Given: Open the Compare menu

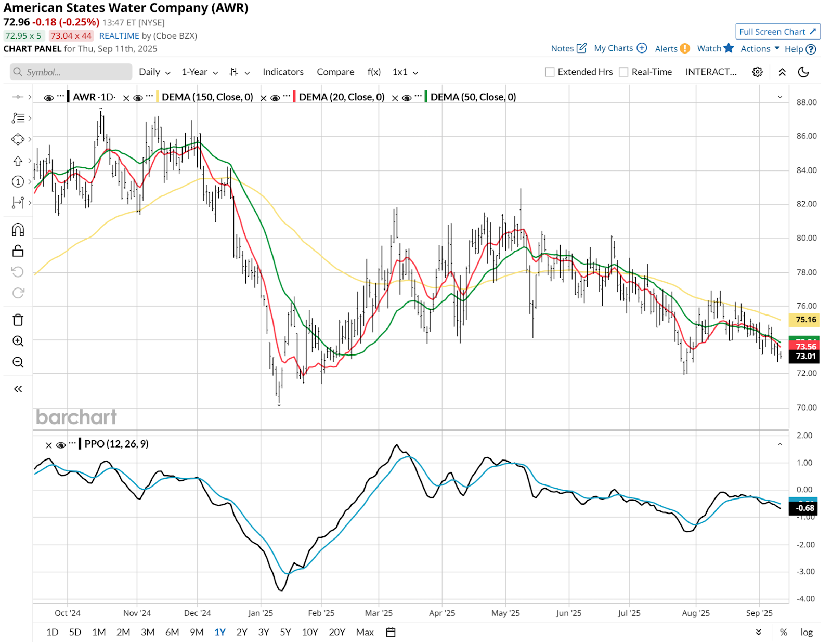Looking at the screenshot, I should pos(335,72).
